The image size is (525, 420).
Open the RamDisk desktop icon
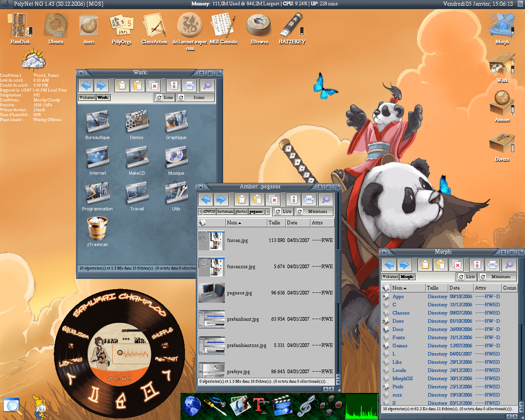[20, 25]
